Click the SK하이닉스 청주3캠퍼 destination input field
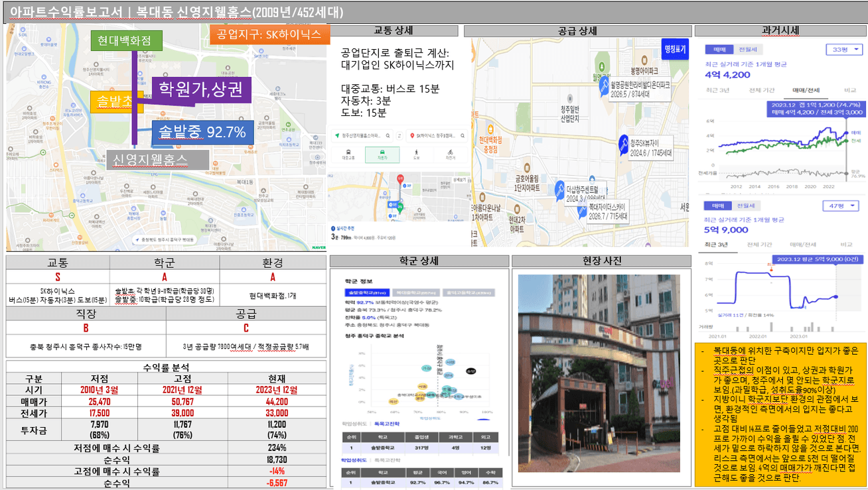 coord(436,136)
